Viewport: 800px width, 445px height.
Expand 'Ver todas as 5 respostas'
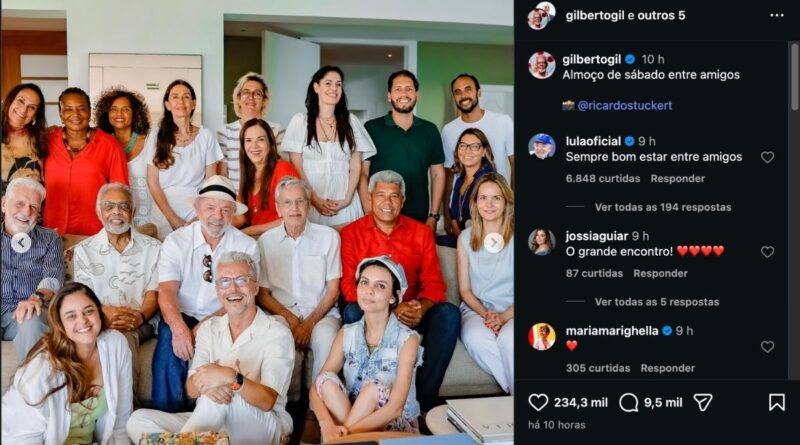657,302
